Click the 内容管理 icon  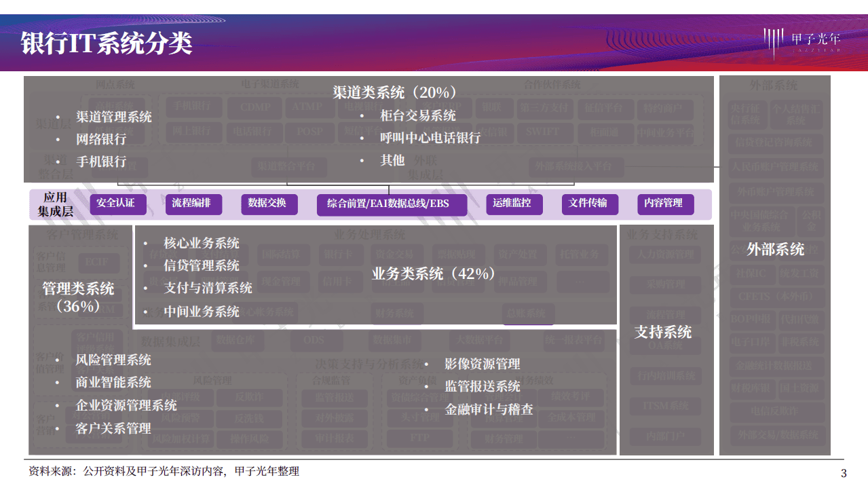coord(665,204)
